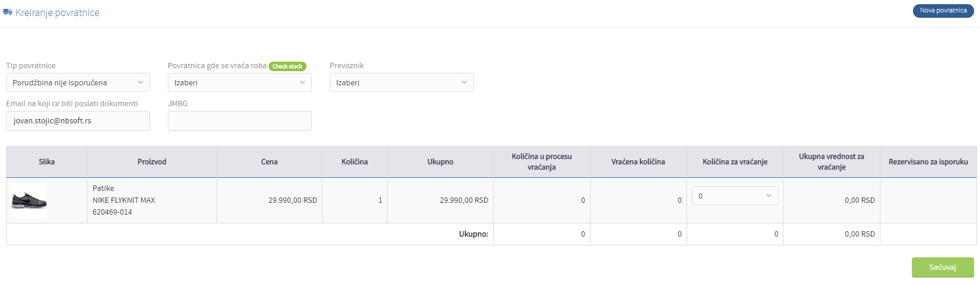Click the Ukupno column header

440,162
